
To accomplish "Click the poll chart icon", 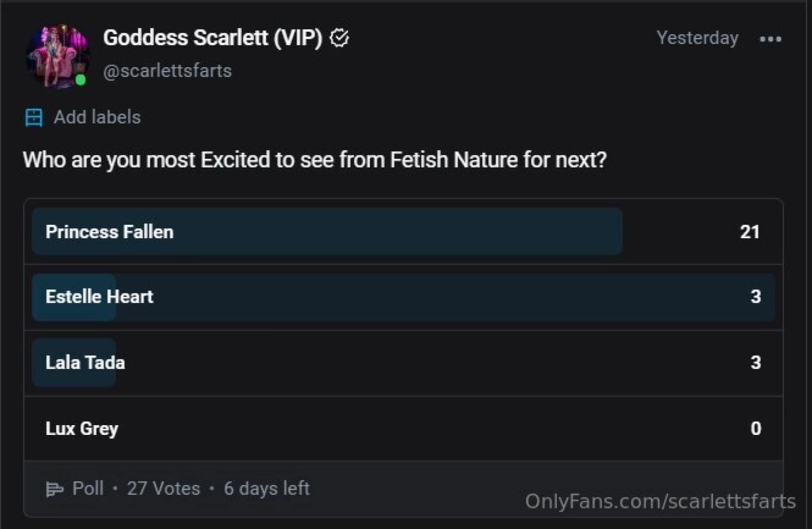I will click(x=54, y=489).
